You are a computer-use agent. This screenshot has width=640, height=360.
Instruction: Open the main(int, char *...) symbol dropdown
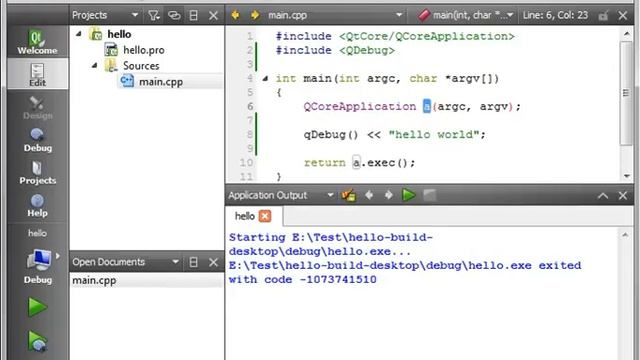(465, 16)
